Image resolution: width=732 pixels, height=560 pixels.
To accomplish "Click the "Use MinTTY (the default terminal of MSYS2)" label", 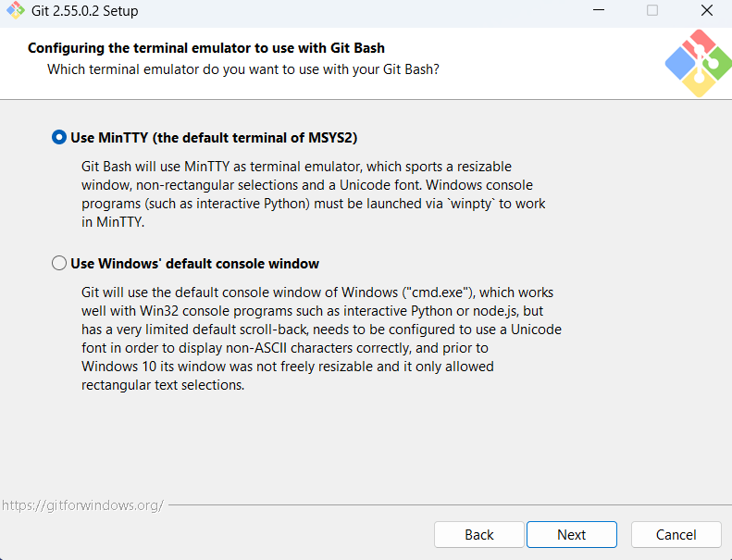I will pos(214,138).
